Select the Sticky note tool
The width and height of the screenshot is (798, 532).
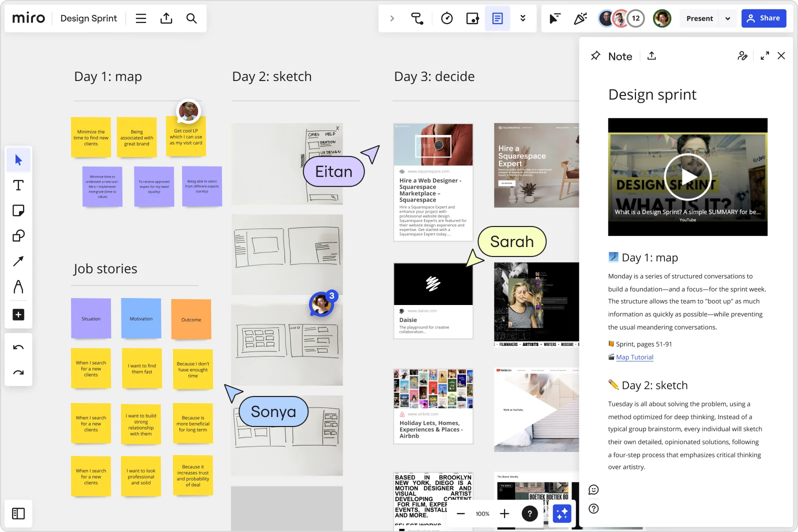tap(18, 210)
